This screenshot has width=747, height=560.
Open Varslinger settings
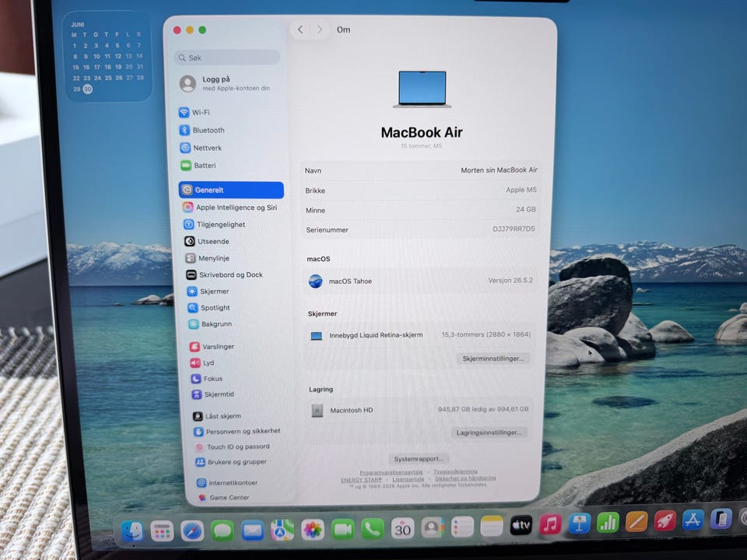click(212, 347)
